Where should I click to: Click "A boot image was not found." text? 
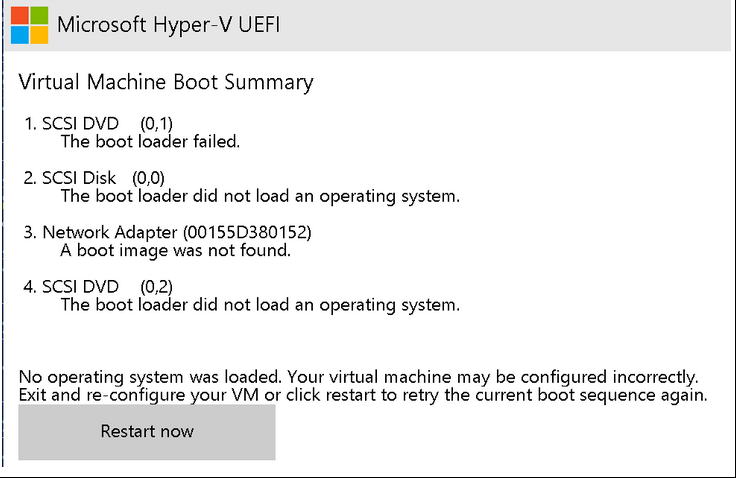[175, 251]
